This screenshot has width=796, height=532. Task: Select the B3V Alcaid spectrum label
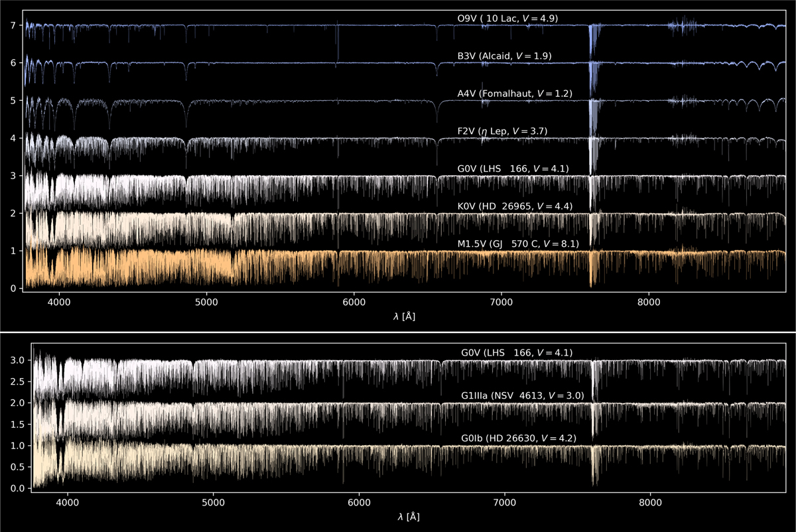(x=504, y=56)
